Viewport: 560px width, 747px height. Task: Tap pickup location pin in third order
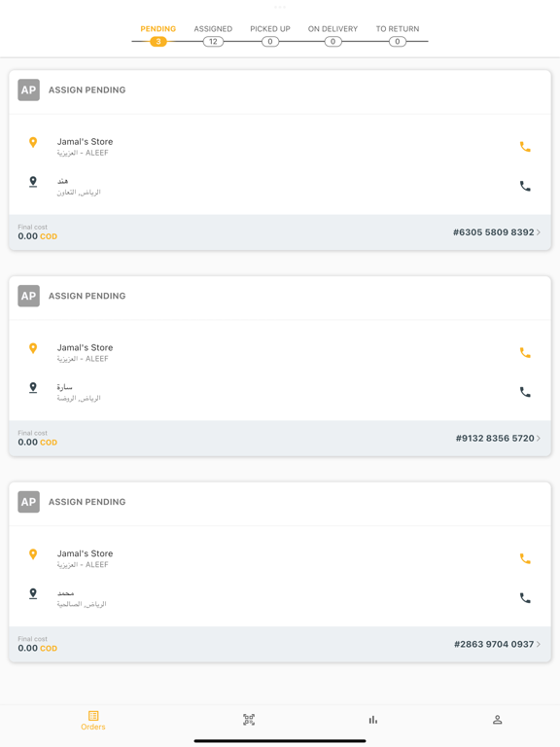coord(33,553)
